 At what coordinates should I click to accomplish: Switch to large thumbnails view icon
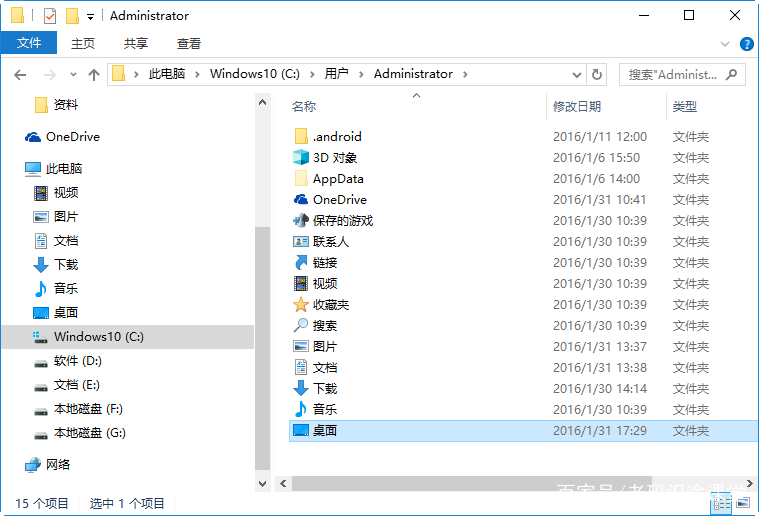coord(743,503)
